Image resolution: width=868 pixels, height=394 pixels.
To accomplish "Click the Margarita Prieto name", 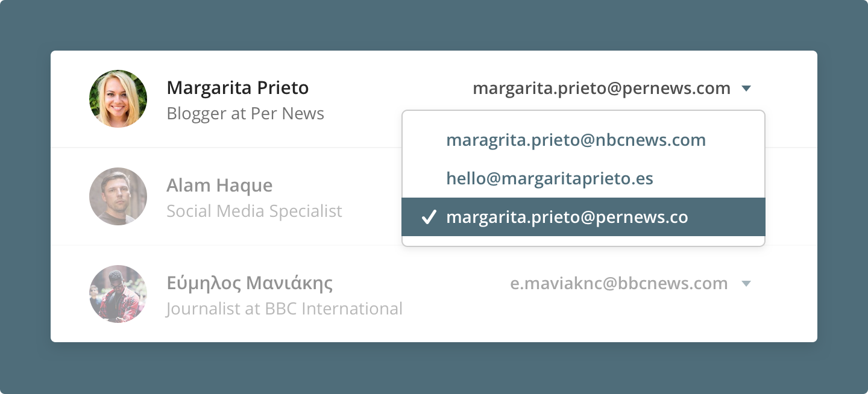I will click(x=237, y=88).
